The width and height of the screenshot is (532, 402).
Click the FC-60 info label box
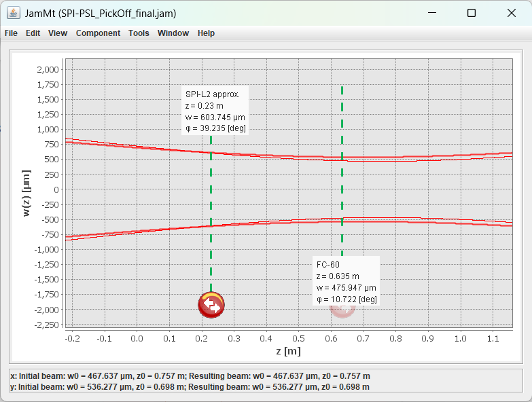[x=346, y=281]
